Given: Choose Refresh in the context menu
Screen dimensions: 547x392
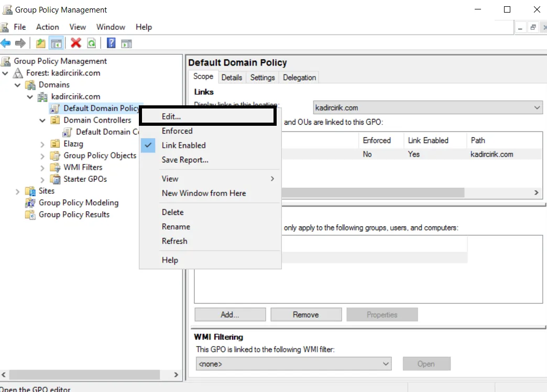Looking at the screenshot, I should [x=210, y=241].
